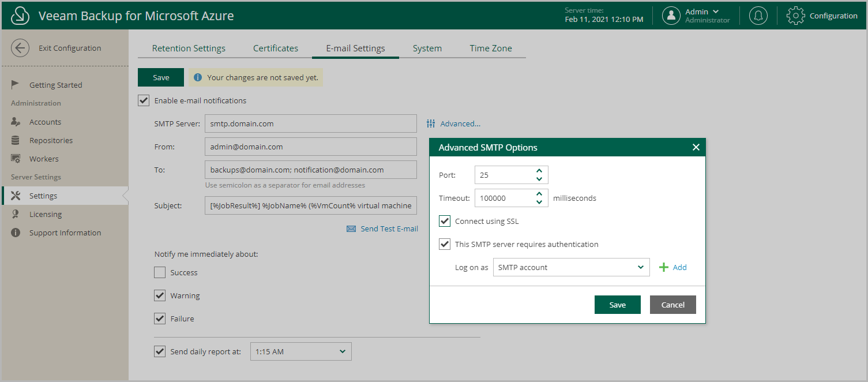Click the Settings tools icon
The width and height of the screenshot is (868, 382).
tap(16, 196)
